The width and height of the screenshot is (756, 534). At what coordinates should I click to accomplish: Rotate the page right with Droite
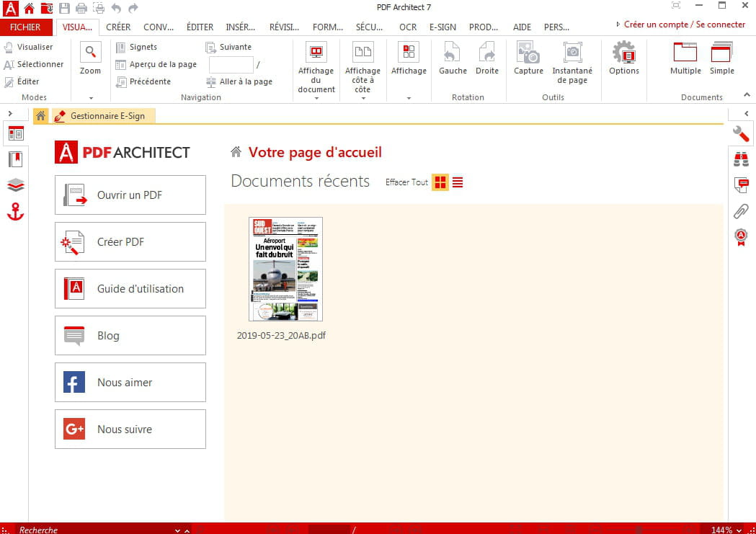point(487,58)
